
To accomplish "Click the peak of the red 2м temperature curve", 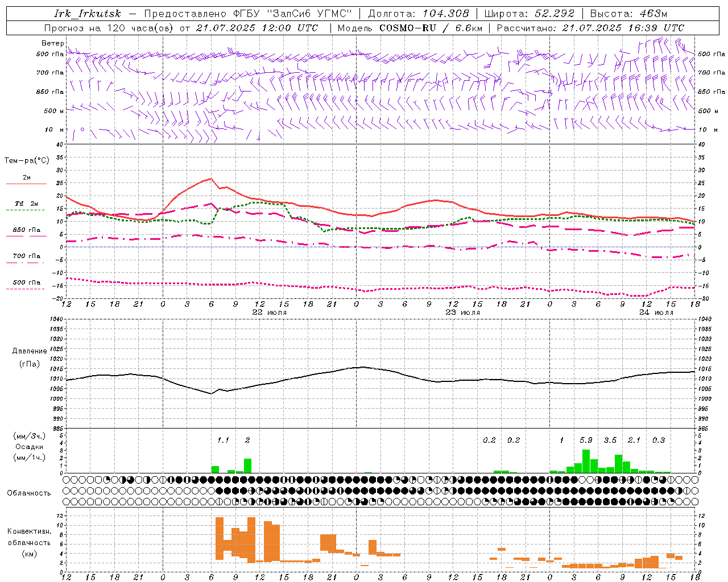I will (211, 178).
